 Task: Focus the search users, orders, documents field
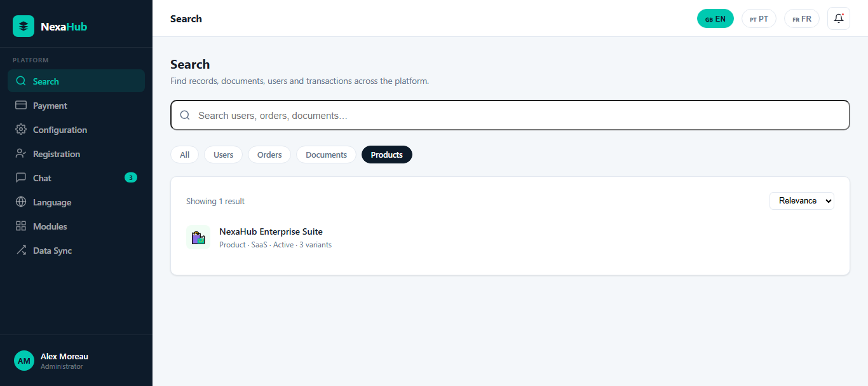pyautogui.click(x=510, y=115)
